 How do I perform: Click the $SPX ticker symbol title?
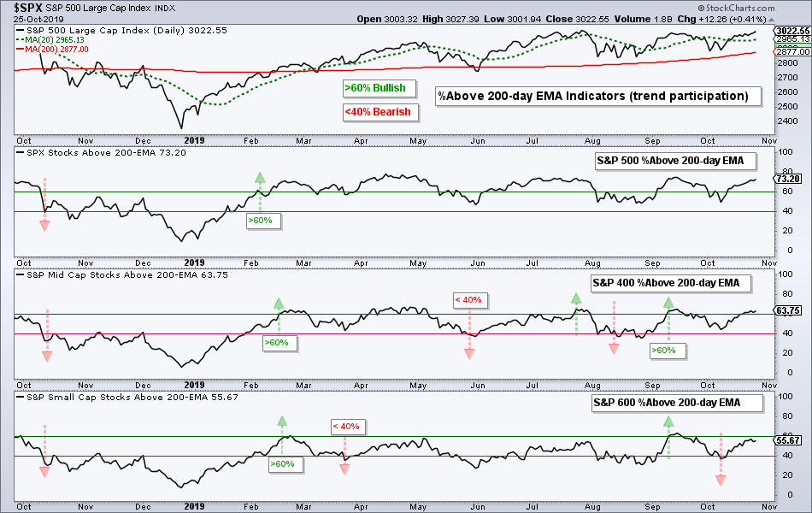tap(27, 8)
